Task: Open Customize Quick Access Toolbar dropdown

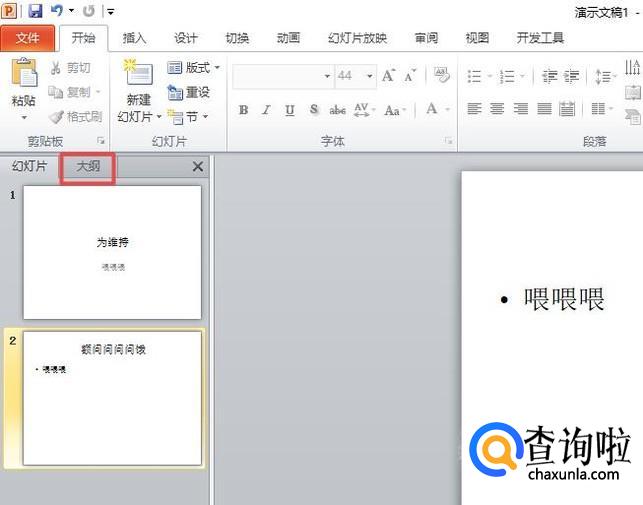Action: pos(110,11)
